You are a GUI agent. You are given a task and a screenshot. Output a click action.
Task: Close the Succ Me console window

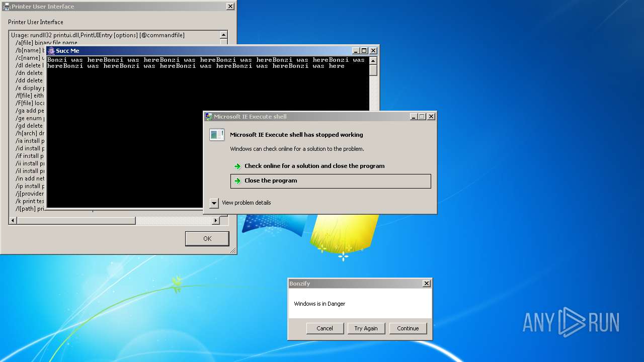373,51
